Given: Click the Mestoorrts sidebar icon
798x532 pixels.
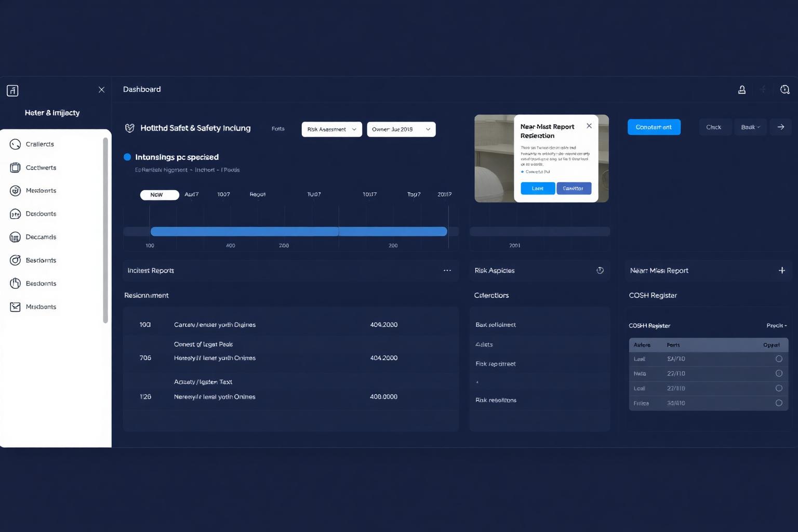Looking at the screenshot, I should tap(15, 191).
